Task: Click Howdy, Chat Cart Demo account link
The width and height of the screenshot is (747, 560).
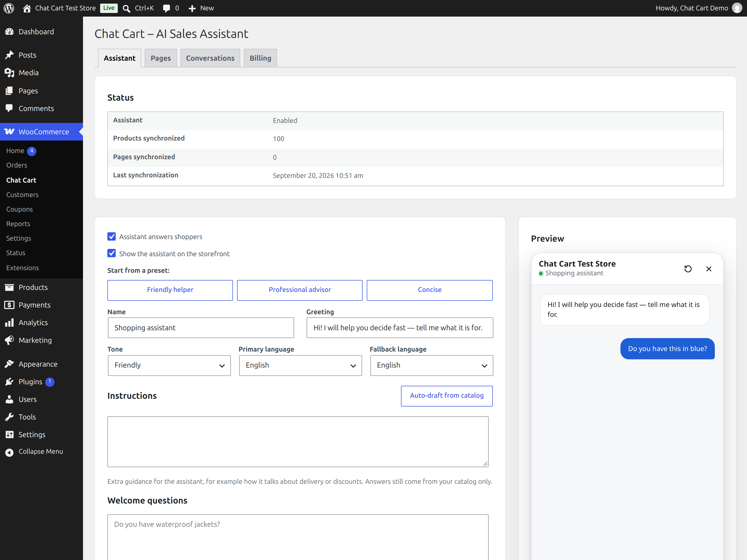Action: [x=691, y=8]
